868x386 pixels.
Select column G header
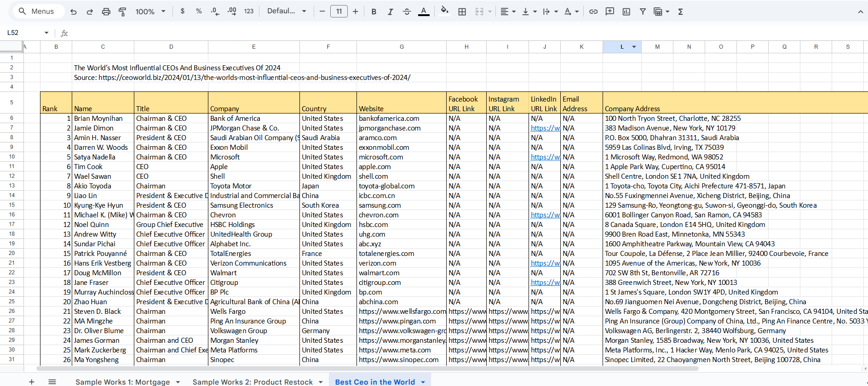click(402, 47)
